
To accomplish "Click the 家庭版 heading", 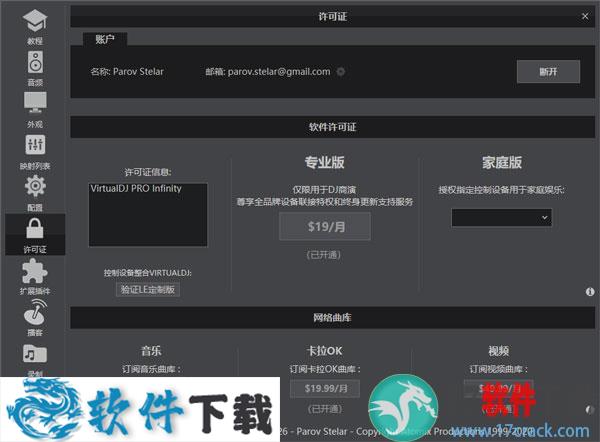I will 502,162.
